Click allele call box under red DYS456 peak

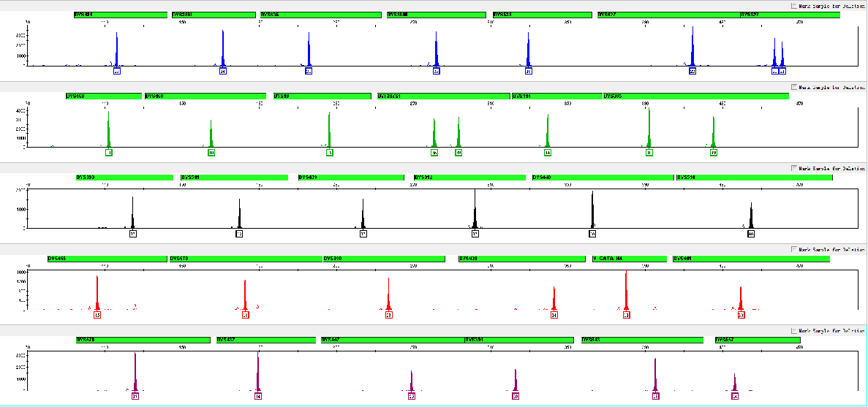click(x=97, y=315)
